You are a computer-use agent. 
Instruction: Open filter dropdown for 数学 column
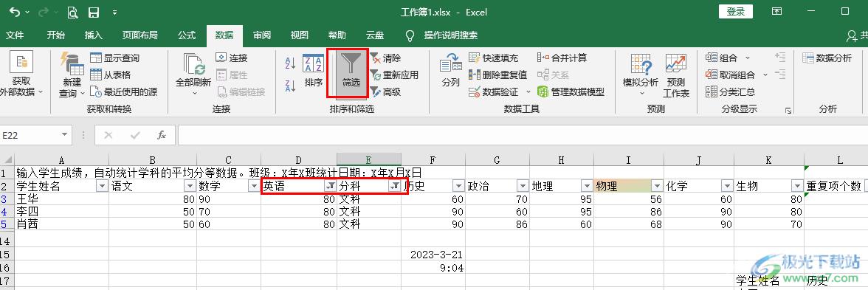255,186
